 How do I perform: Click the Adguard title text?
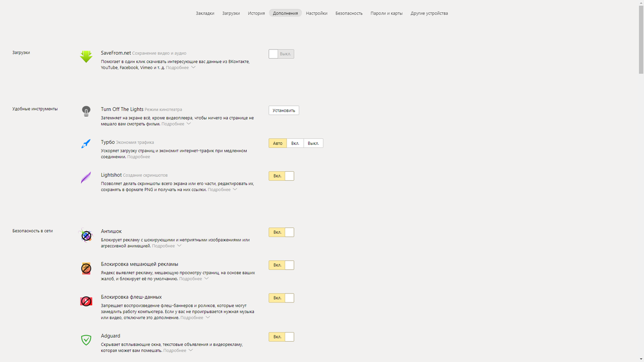tap(111, 336)
